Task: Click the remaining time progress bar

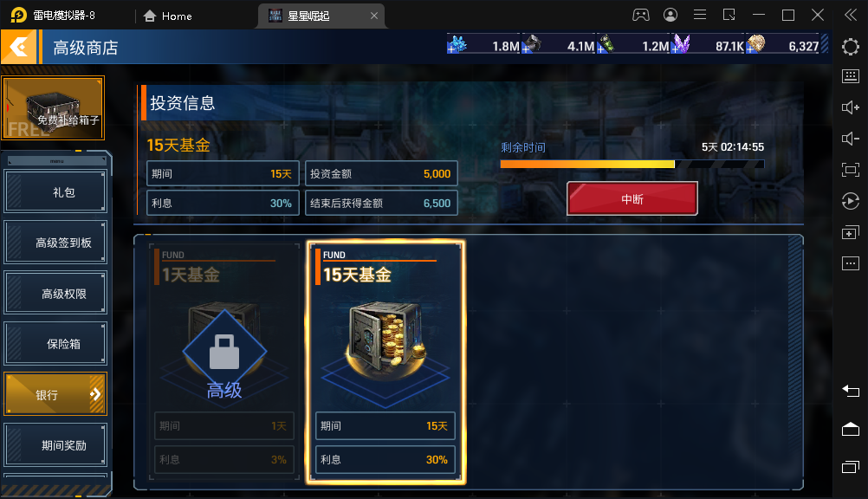Action: (x=632, y=164)
